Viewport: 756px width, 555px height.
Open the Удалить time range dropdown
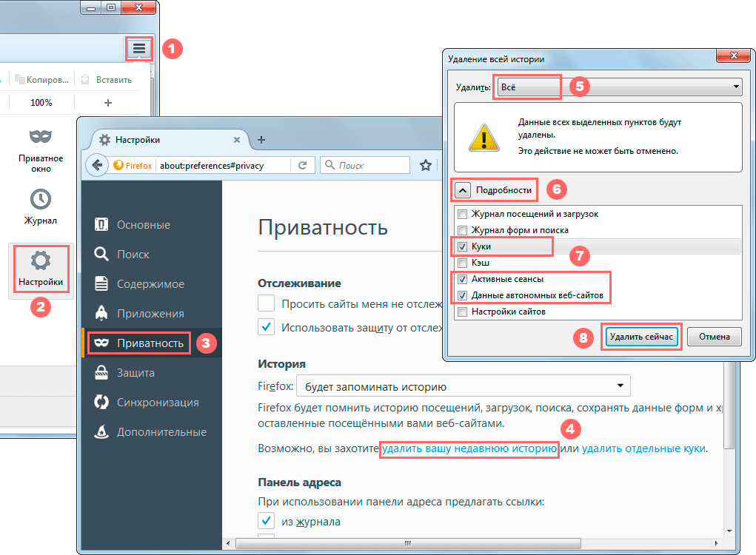pyautogui.click(x=619, y=87)
